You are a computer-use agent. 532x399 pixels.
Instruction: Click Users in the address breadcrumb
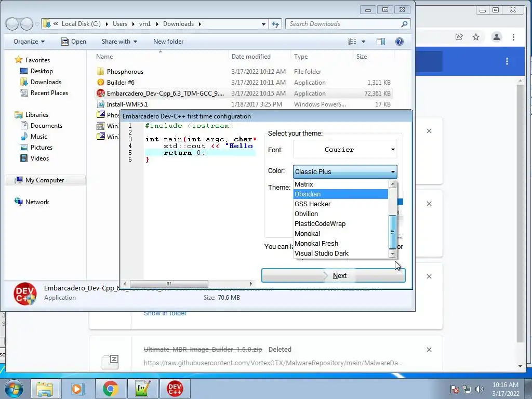[x=120, y=24]
